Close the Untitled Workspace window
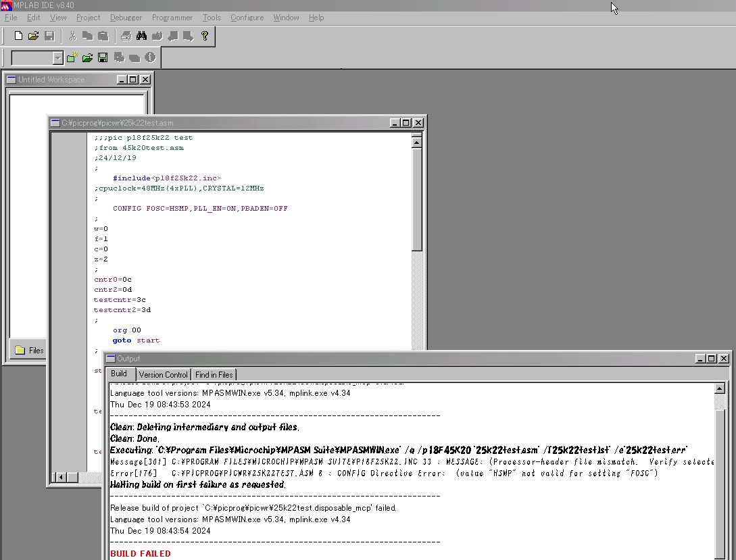Viewport: 736px width, 560px height. pyautogui.click(x=145, y=80)
